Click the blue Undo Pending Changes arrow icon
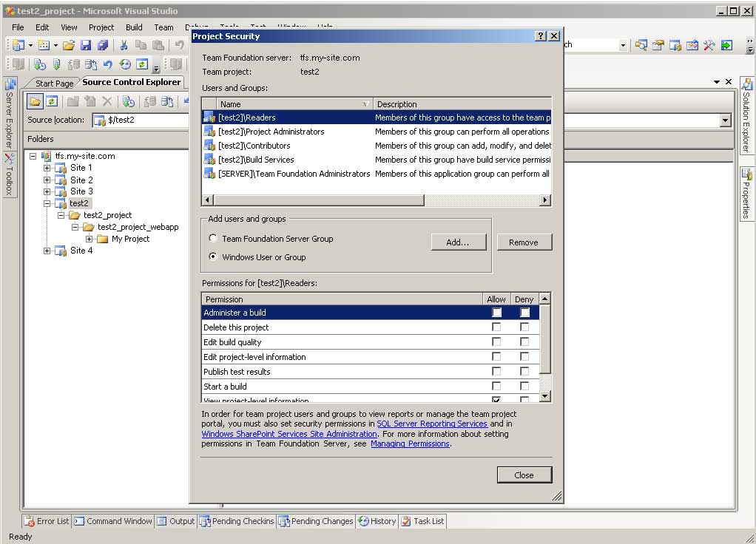Image resolution: width=756 pixels, height=544 pixels. tap(108, 64)
